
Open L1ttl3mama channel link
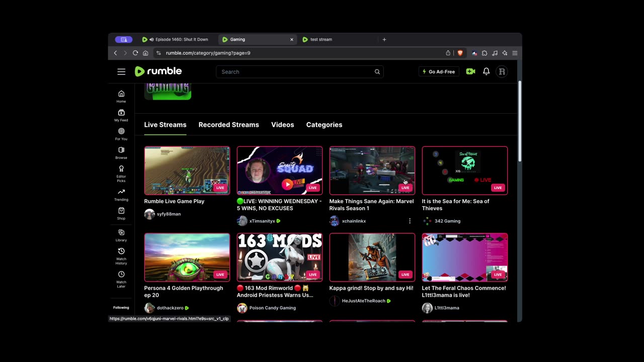(447, 308)
